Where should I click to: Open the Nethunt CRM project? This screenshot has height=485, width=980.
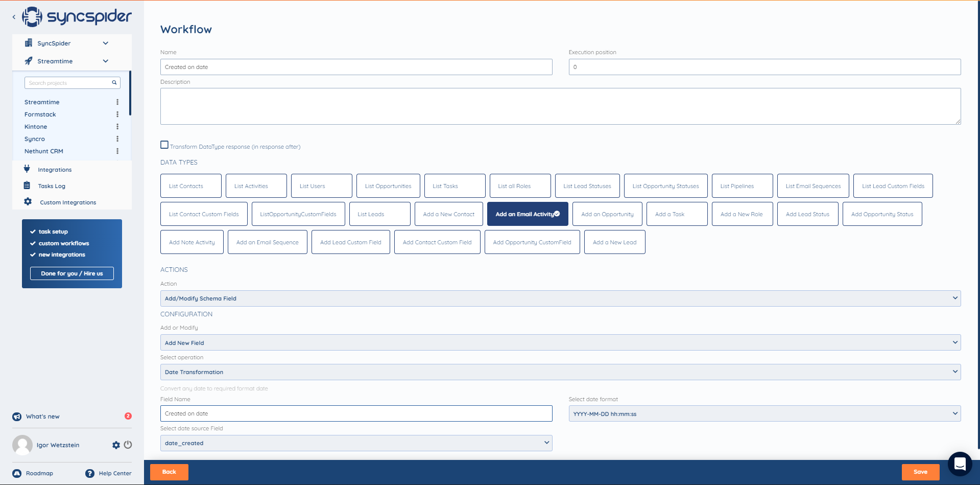[x=44, y=151]
